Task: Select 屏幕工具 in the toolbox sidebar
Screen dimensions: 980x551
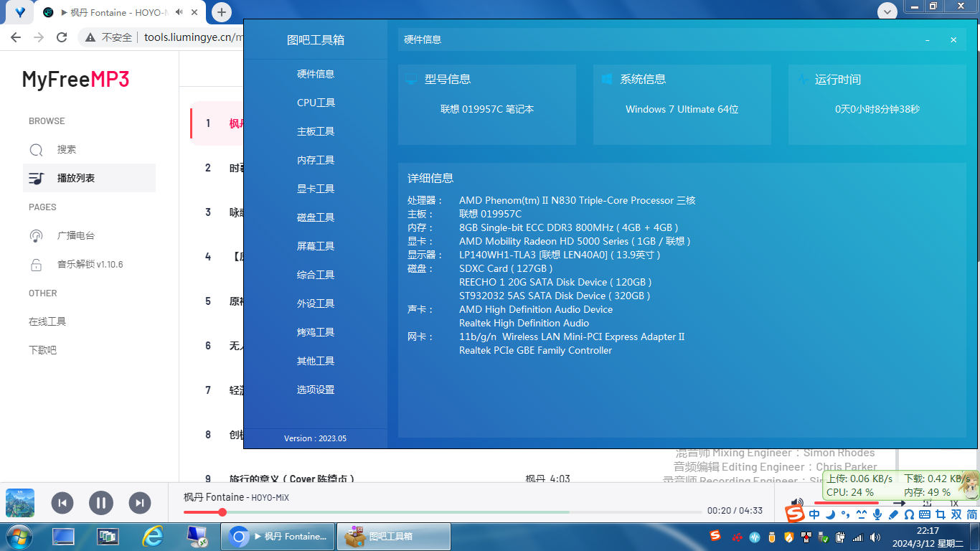Action: 316,246
